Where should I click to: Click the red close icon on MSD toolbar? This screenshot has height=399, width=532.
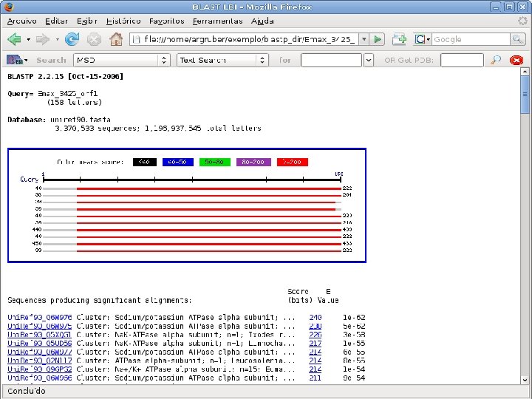click(x=515, y=60)
